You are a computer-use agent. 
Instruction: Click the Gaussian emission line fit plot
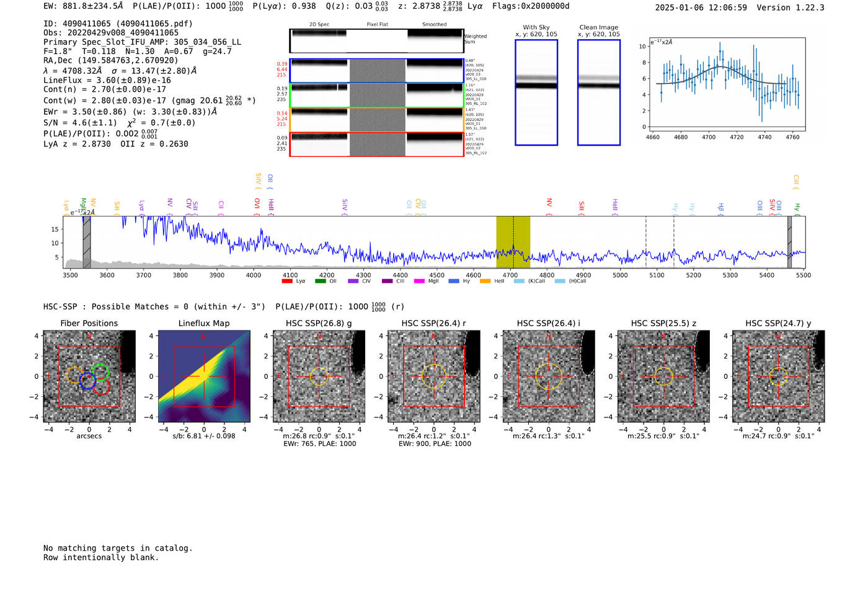tap(727, 84)
